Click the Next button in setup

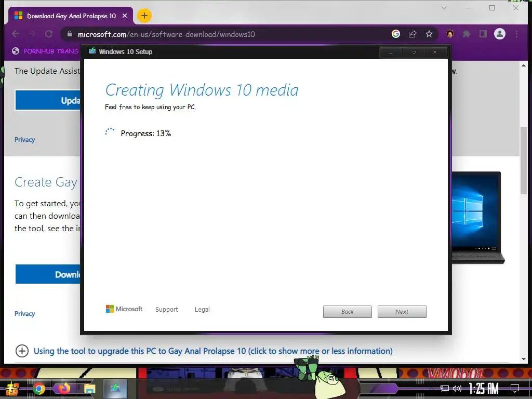pyautogui.click(x=402, y=312)
